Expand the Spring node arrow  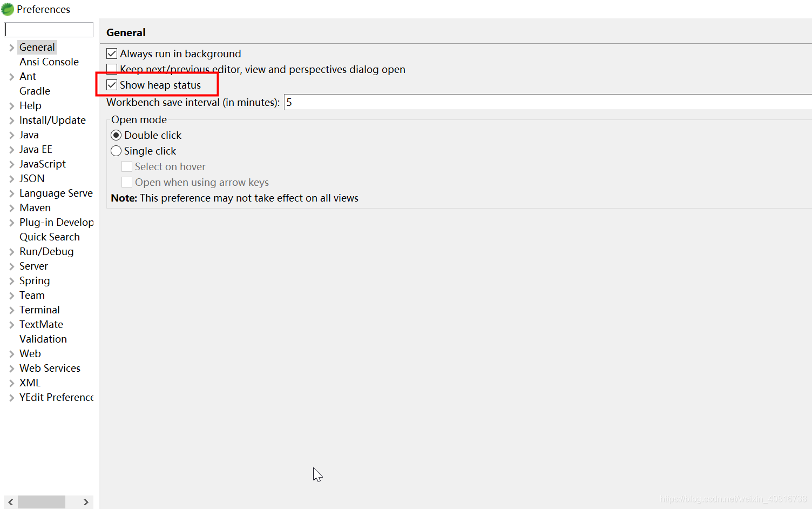point(11,281)
